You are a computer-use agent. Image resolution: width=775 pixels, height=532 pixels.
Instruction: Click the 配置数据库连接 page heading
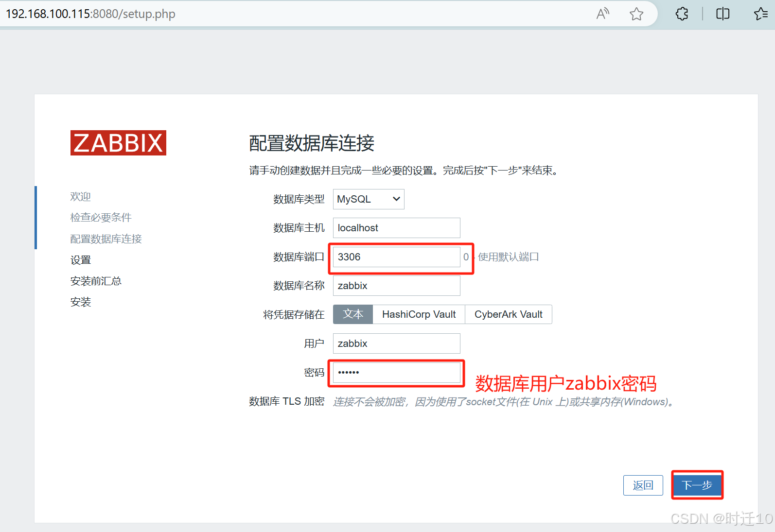(x=312, y=143)
